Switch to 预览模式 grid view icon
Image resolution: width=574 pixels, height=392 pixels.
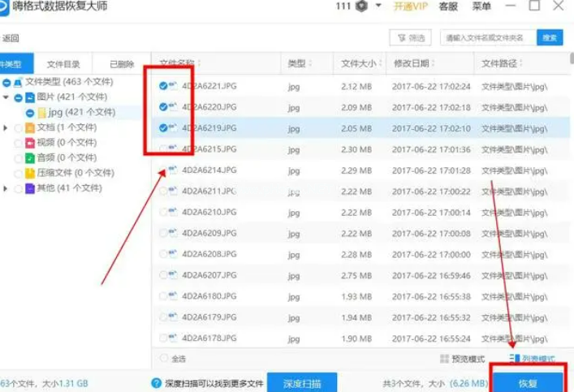(444, 359)
